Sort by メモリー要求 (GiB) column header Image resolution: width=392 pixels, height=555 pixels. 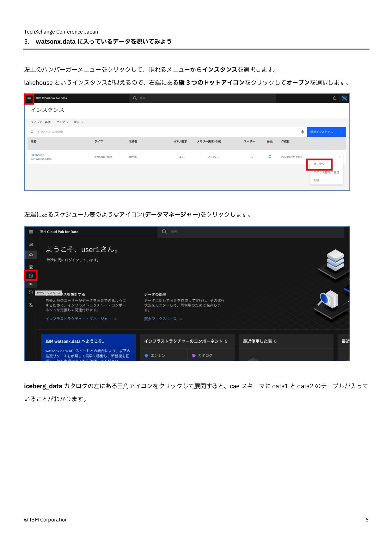[x=209, y=142]
